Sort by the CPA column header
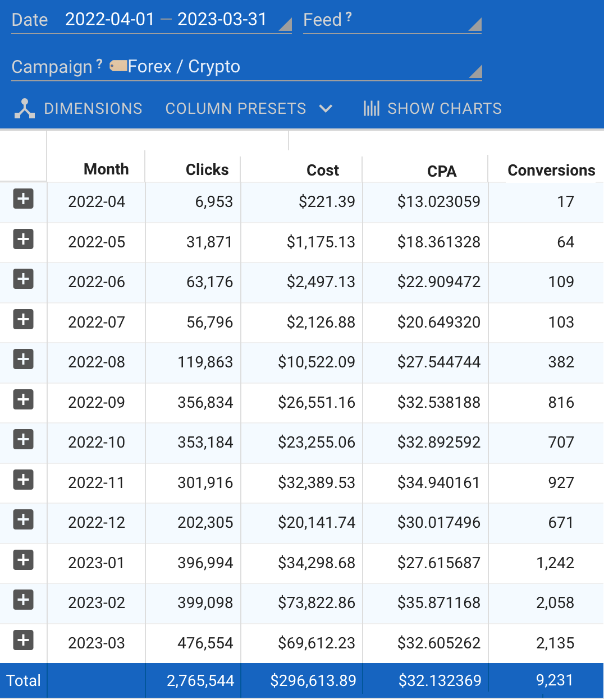This screenshot has height=700, width=604. click(441, 172)
